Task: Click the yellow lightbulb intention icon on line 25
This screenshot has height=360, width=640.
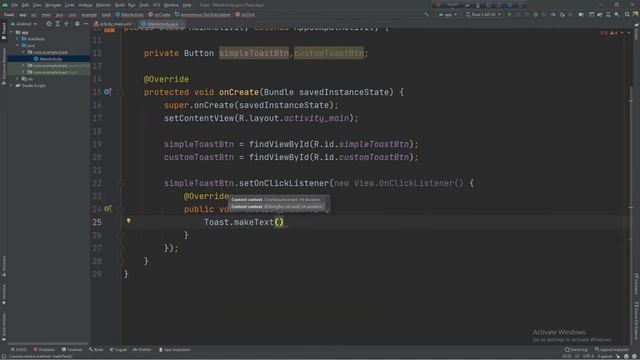Action: click(x=129, y=221)
